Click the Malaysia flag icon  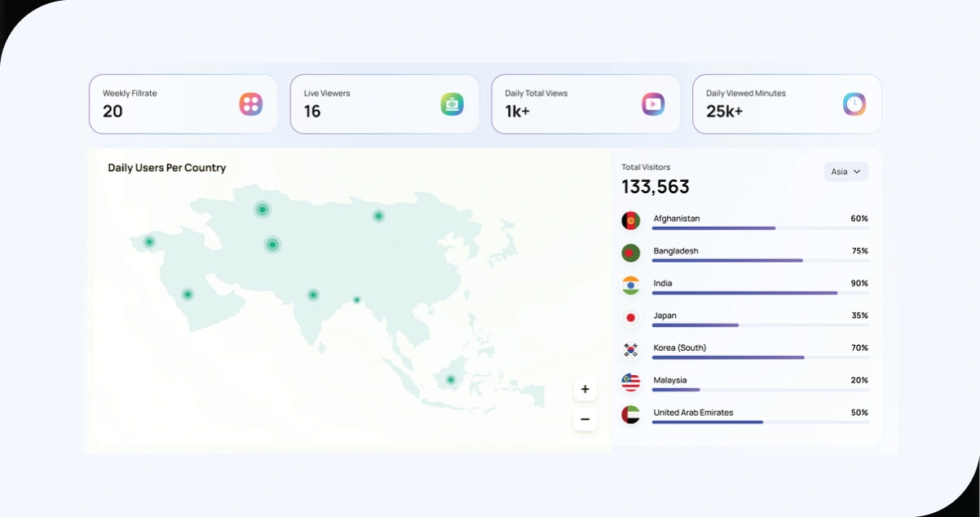coord(630,382)
